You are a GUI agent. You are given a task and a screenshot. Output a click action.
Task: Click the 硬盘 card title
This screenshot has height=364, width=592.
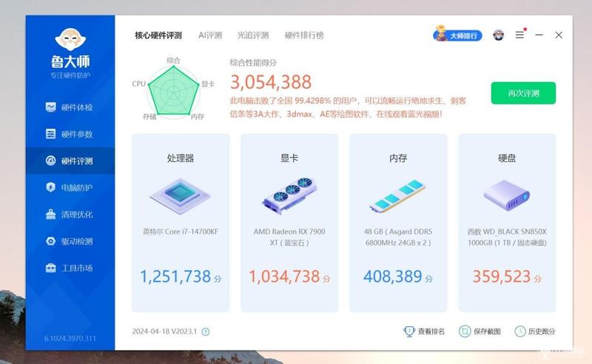pos(507,158)
